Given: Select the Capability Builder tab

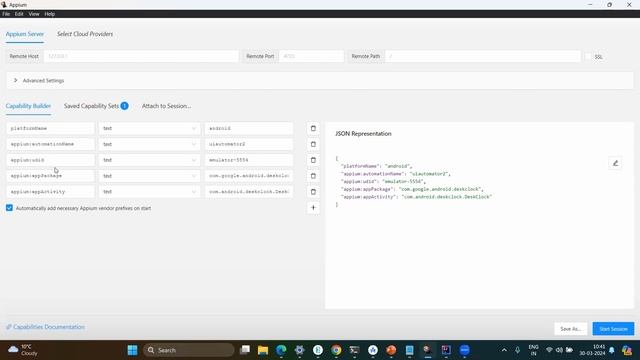Looking at the screenshot, I should click(x=28, y=106).
